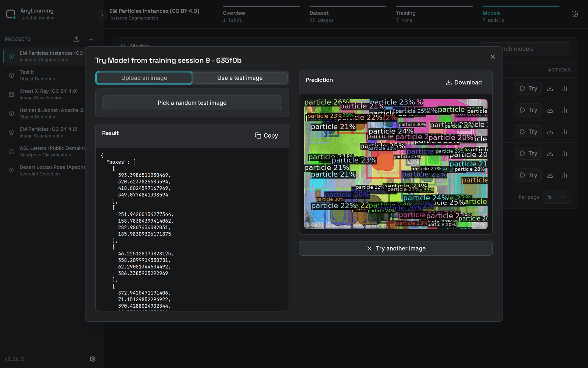View metrics chart for last model row
The image size is (588, 368).
click(x=565, y=175)
